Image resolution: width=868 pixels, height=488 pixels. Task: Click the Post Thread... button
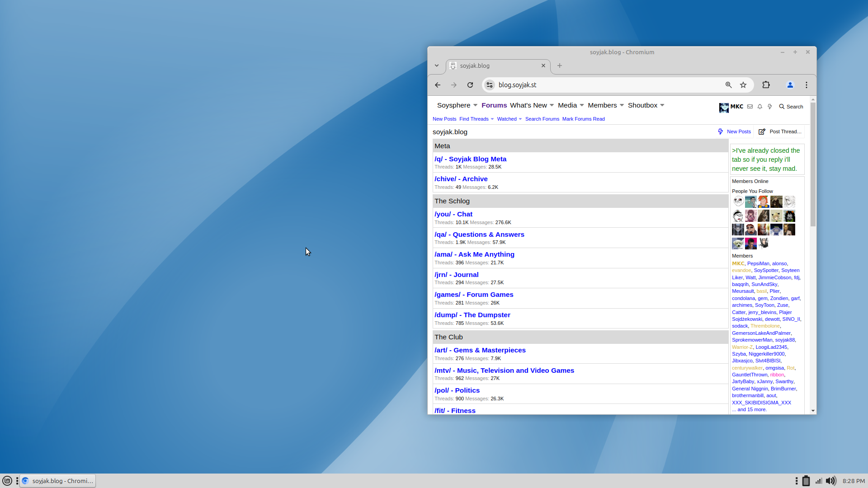[780, 131]
